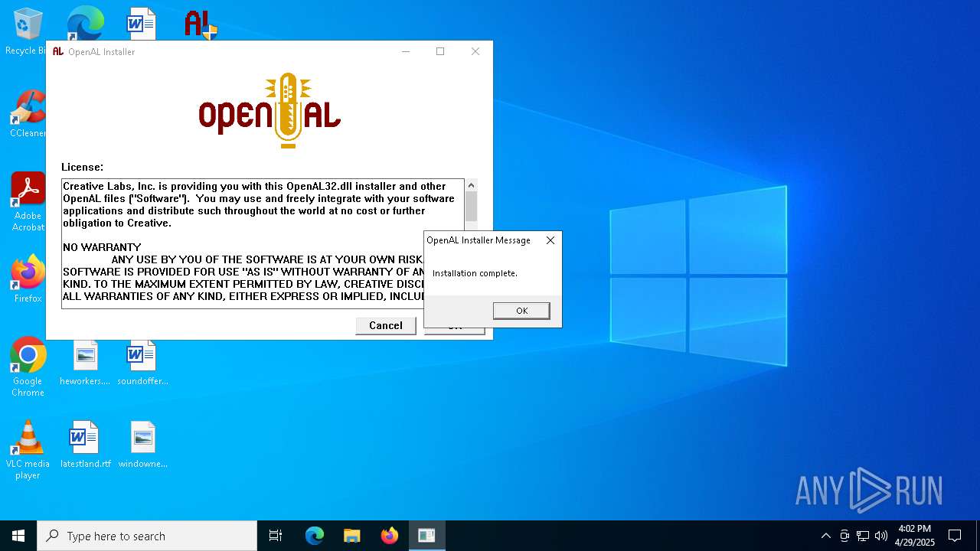Click the volume speaker tray icon

881,536
